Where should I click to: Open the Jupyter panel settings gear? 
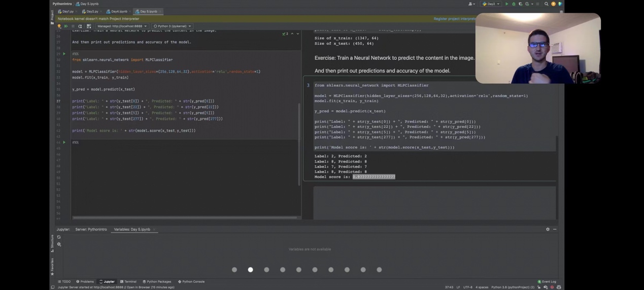[548, 230]
